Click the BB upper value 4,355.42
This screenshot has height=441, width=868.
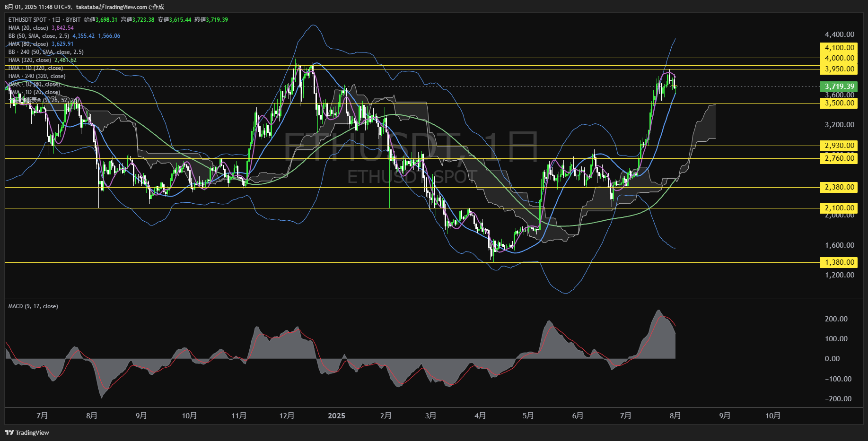coord(84,36)
